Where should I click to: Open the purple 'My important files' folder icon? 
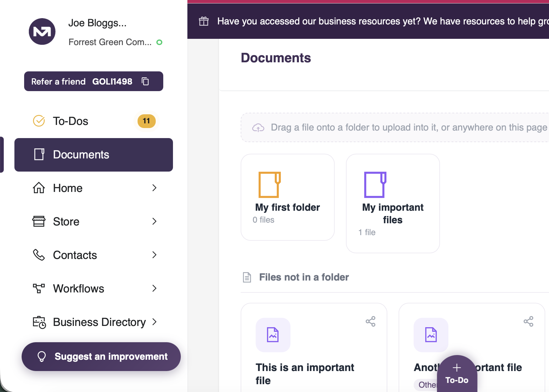coord(375,185)
